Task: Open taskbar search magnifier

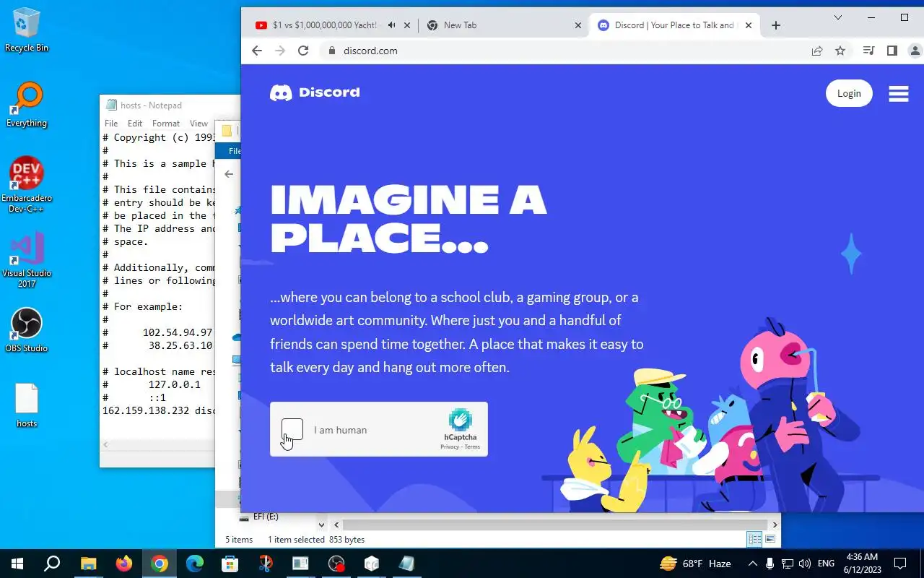Action: pos(52,564)
